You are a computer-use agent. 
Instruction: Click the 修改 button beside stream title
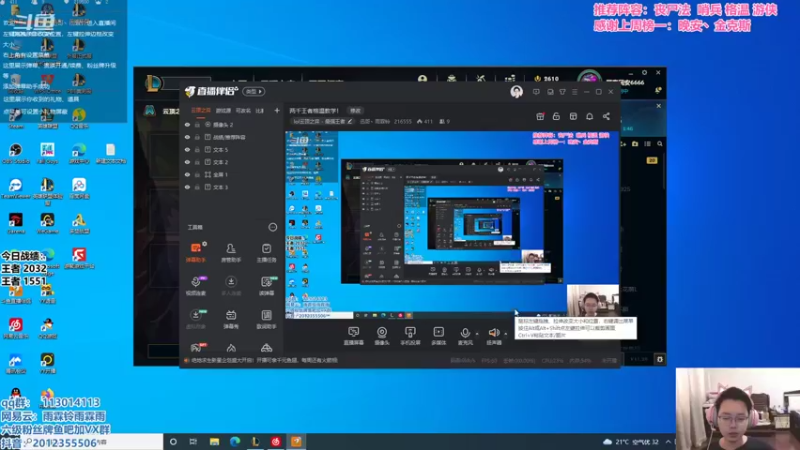(355, 111)
